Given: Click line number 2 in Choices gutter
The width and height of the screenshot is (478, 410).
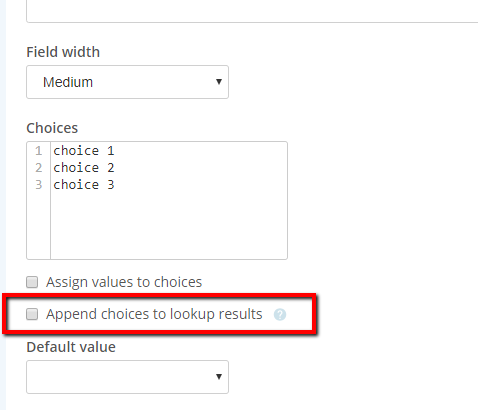Looking at the screenshot, I should pos(39,168).
